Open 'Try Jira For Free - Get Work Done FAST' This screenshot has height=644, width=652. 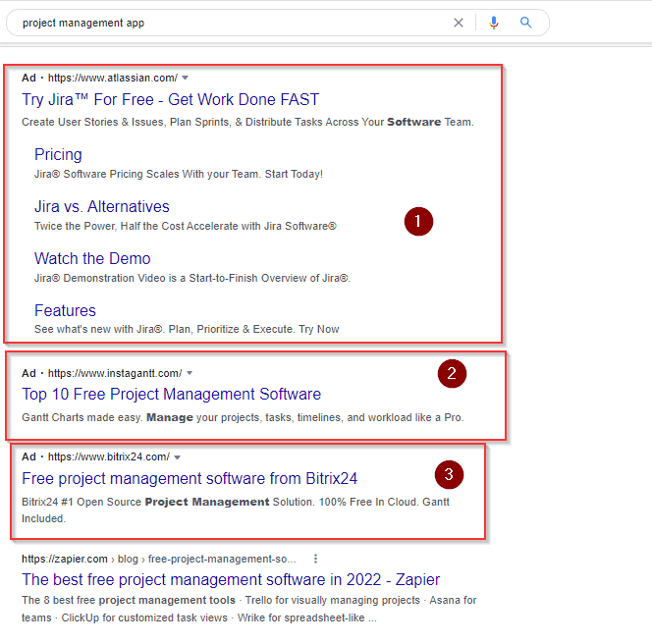click(x=171, y=100)
